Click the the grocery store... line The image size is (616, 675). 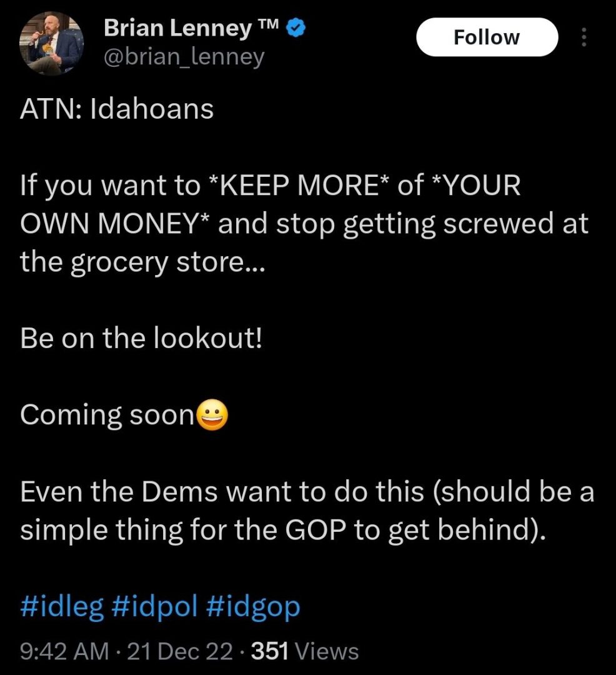(143, 262)
